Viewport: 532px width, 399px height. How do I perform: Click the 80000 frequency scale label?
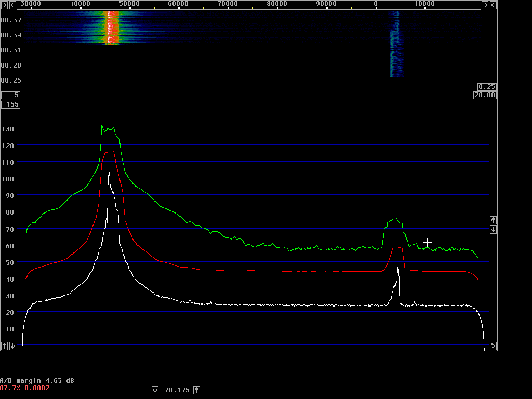pos(277,4)
